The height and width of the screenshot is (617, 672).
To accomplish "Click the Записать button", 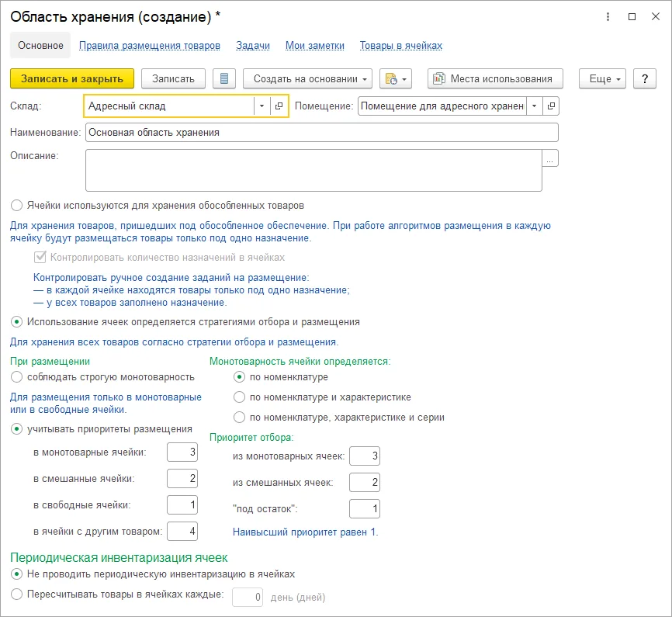I will 173,79.
